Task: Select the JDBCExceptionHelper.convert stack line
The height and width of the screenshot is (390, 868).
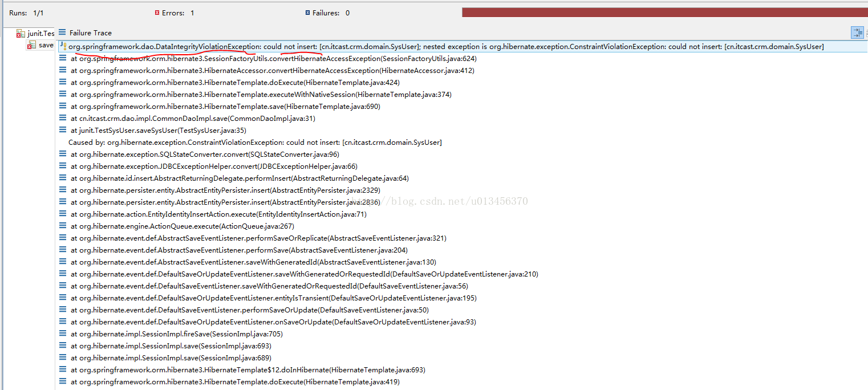Action: [x=214, y=166]
